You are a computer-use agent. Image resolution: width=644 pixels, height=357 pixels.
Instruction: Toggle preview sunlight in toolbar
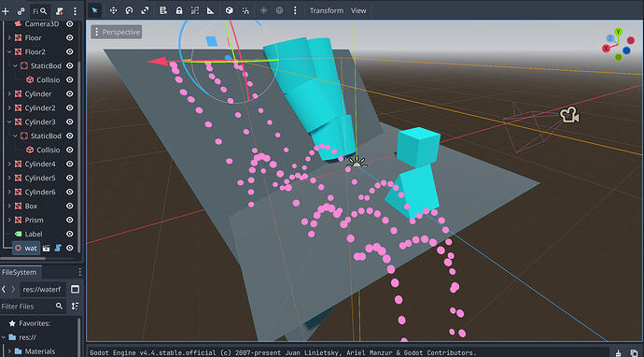pyautogui.click(x=264, y=10)
